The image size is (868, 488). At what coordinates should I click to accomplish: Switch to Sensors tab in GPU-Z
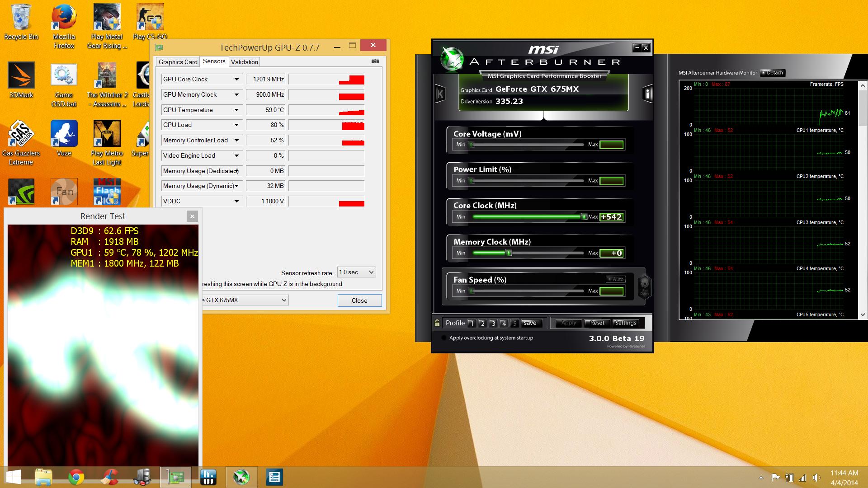pyautogui.click(x=214, y=61)
